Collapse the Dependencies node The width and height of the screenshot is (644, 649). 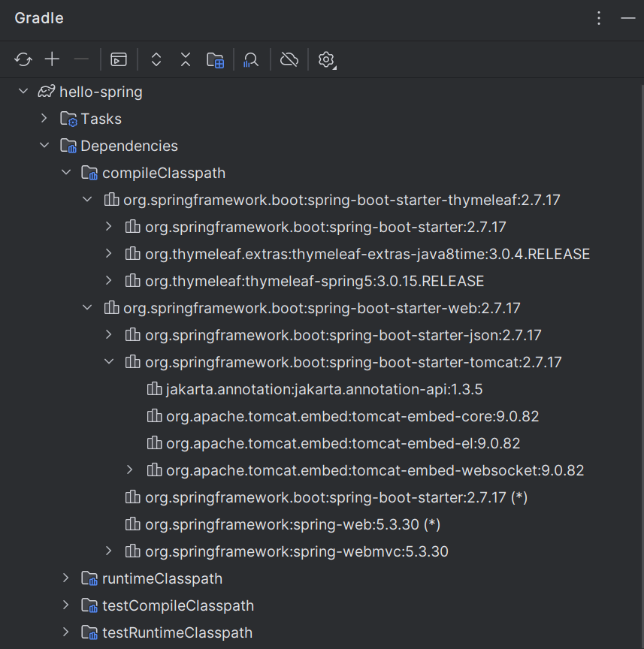click(44, 145)
